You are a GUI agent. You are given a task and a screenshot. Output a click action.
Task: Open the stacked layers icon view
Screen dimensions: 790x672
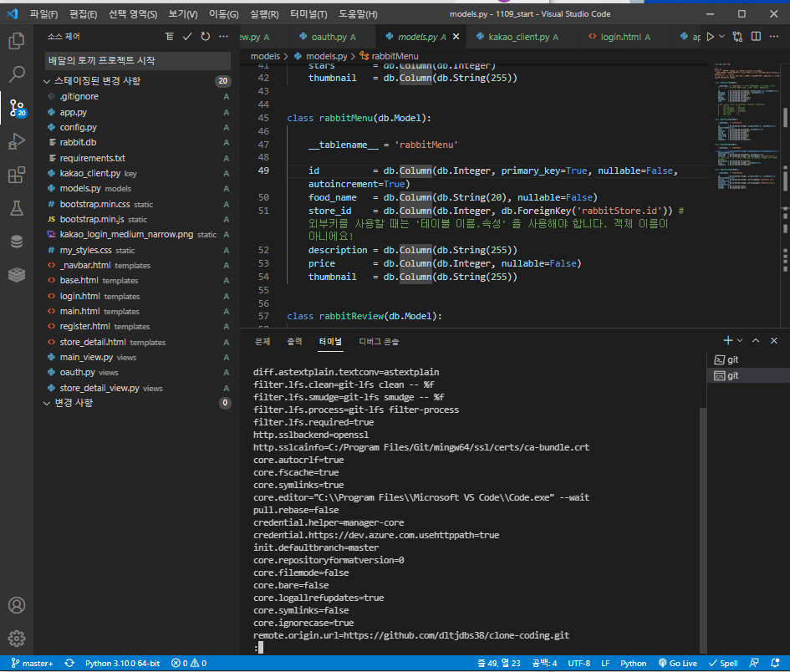[x=17, y=274]
